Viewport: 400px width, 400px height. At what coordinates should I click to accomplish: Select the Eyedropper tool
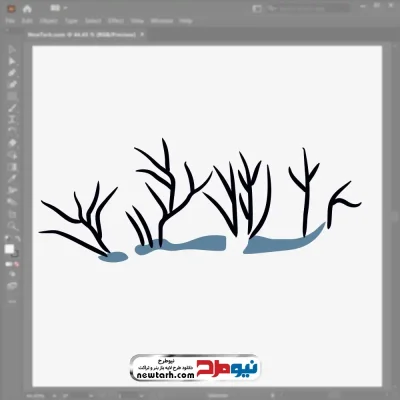[12, 178]
